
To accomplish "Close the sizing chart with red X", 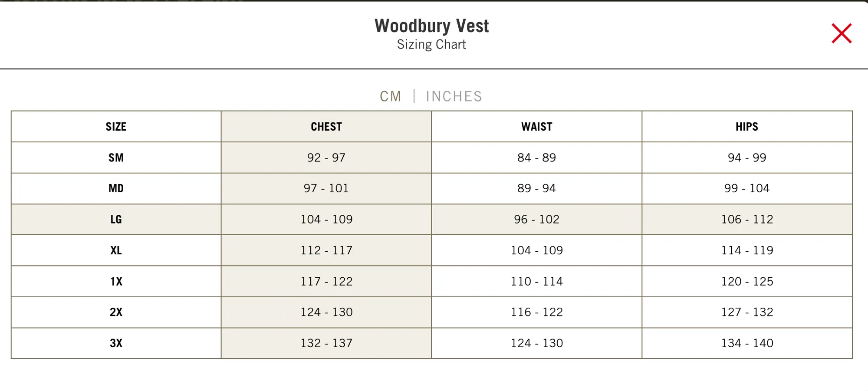I will 842,33.
